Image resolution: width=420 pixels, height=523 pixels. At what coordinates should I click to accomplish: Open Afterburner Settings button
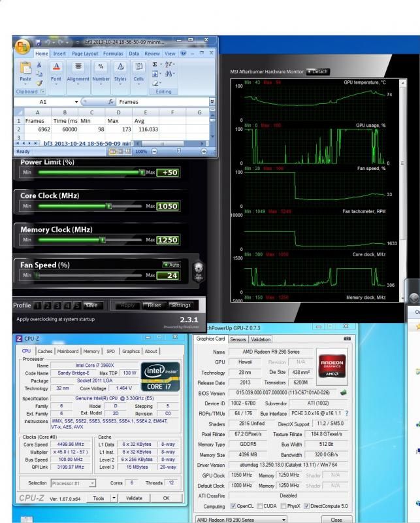tap(180, 305)
